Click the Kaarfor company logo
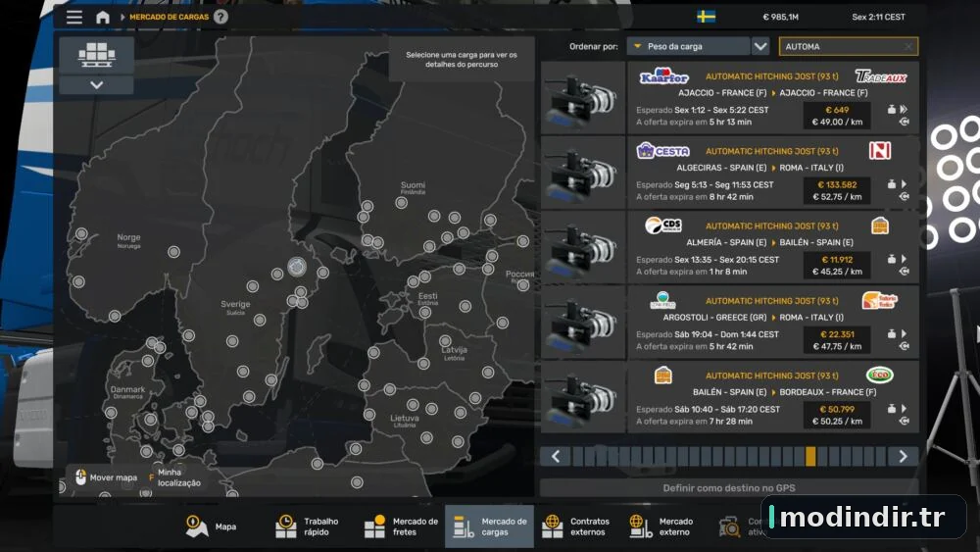This screenshot has width=980, height=552. pos(663,76)
